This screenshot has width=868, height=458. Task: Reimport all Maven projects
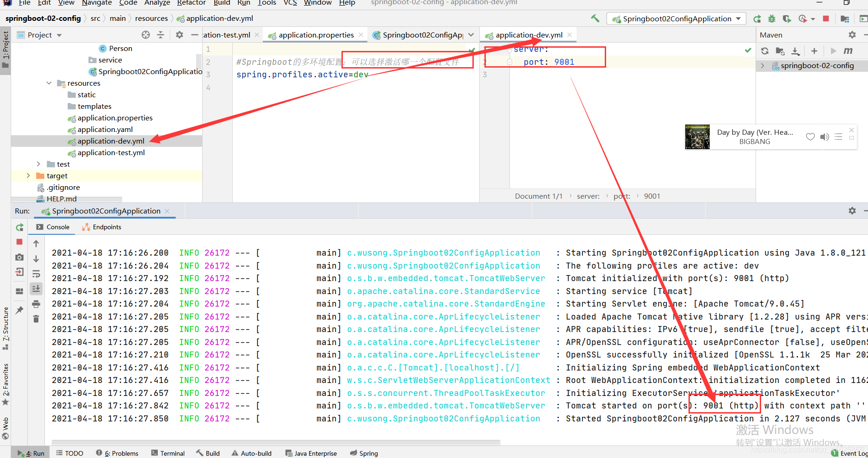coord(765,51)
